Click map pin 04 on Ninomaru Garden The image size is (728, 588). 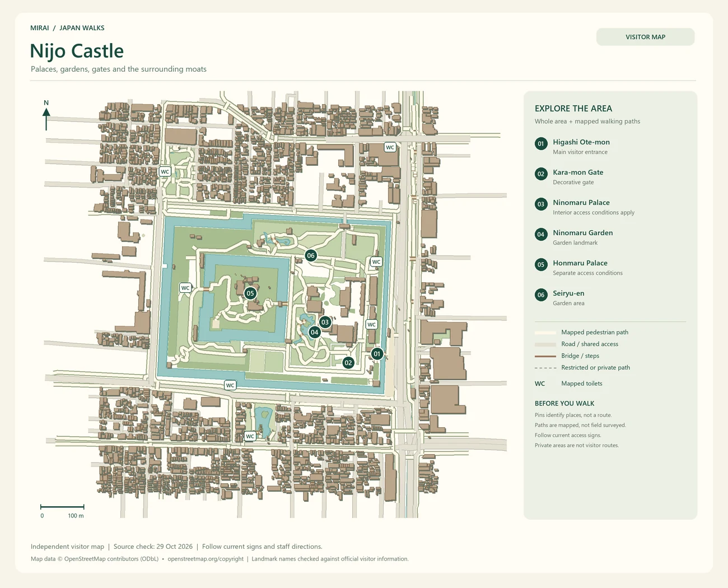click(315, 332)
